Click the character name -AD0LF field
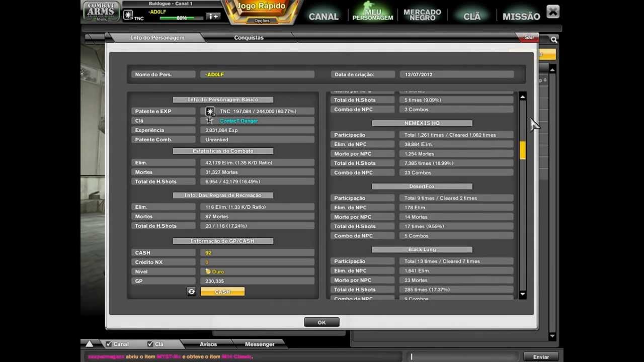 [257, 74]
